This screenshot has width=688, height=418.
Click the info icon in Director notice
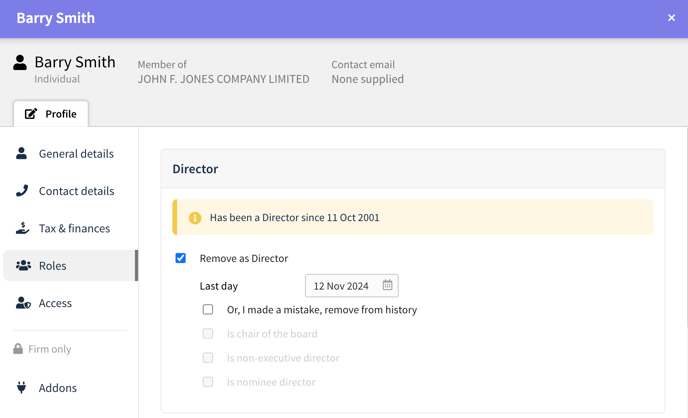195,218
